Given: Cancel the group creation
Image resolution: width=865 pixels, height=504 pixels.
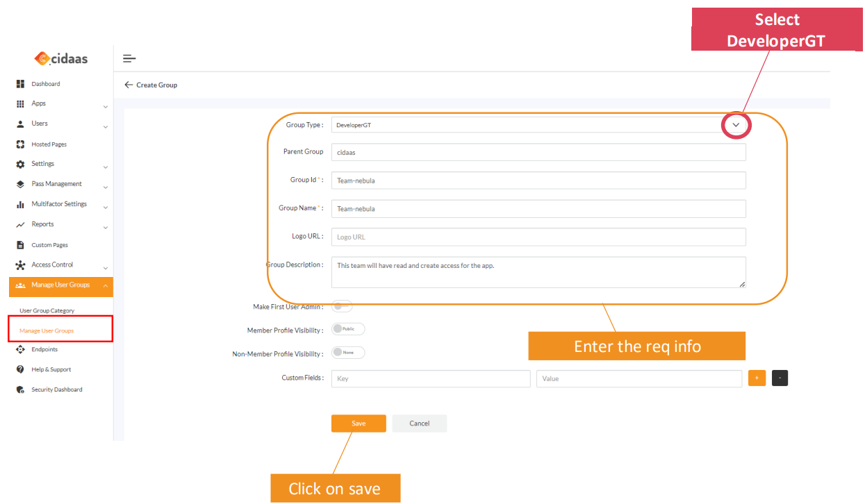Looking at the screenshot, I should [x=419, y=423].
